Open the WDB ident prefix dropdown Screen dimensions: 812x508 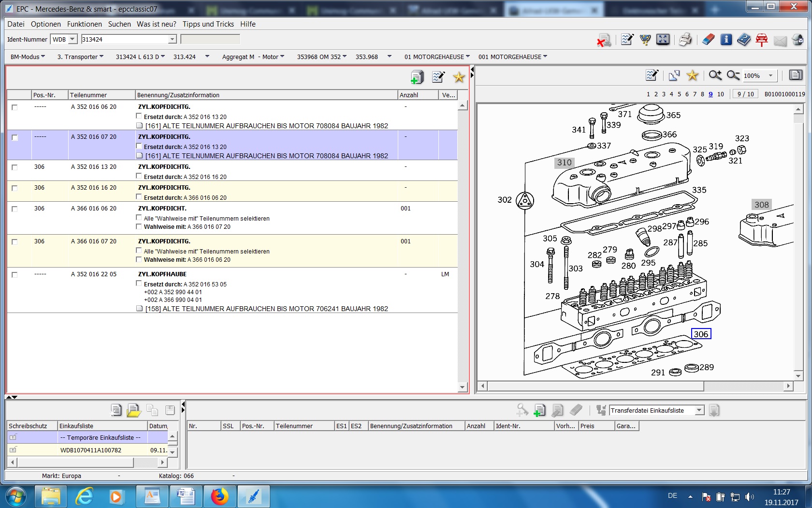click(72, 39)
